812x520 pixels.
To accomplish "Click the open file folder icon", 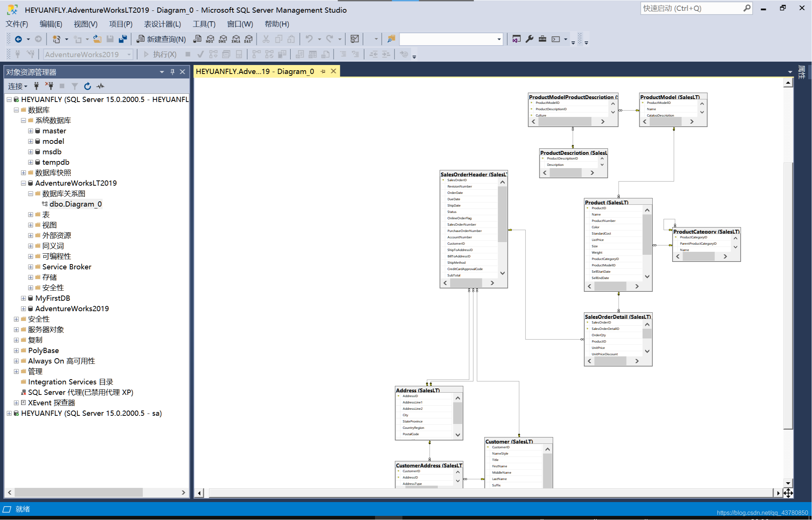I will point(97,39).
